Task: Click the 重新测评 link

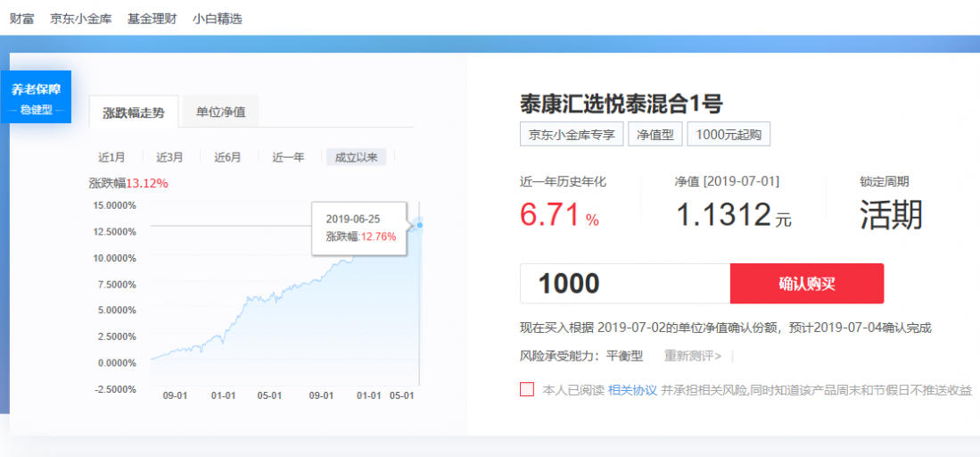Action: coord(693,356)
